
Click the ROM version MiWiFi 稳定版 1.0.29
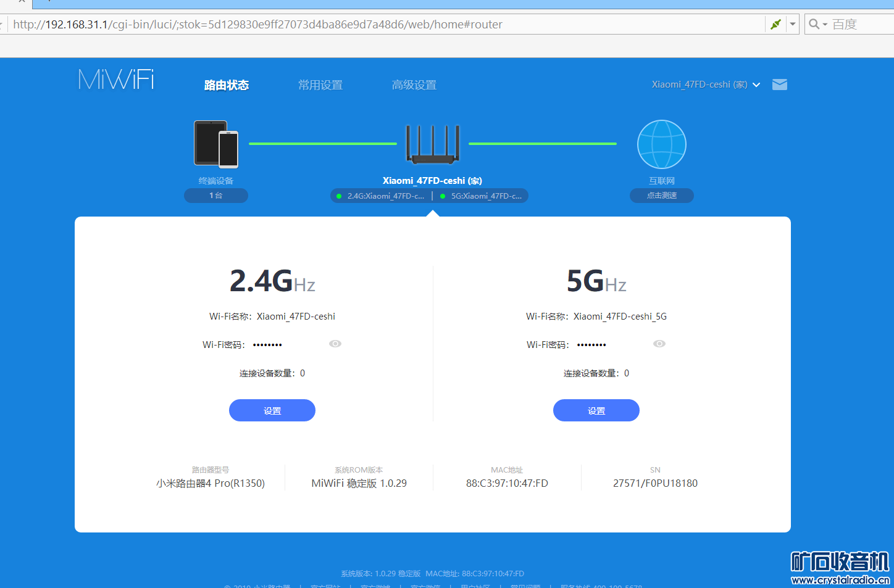pos(359,484)
